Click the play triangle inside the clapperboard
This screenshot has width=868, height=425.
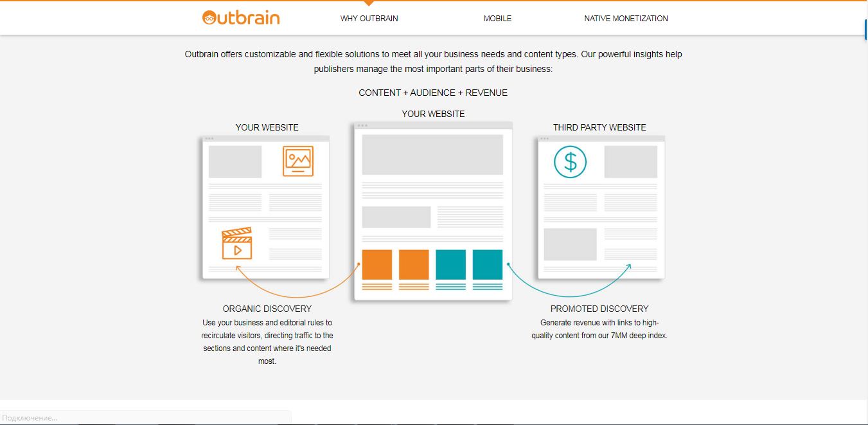238,249
